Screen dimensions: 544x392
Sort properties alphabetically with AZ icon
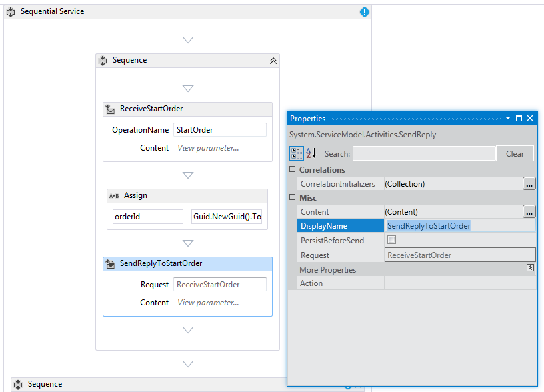[308, 153]
